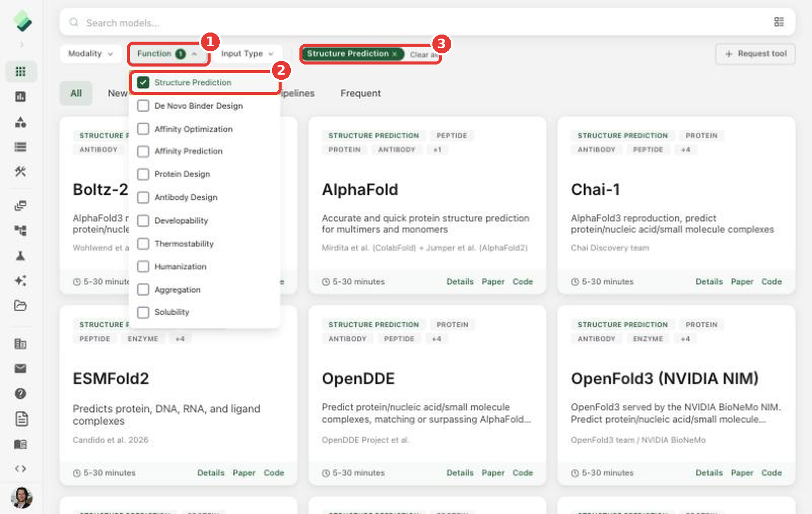Check the Thermostability checkbox
The width and height of the screenshot is (812, 514).
144,244
